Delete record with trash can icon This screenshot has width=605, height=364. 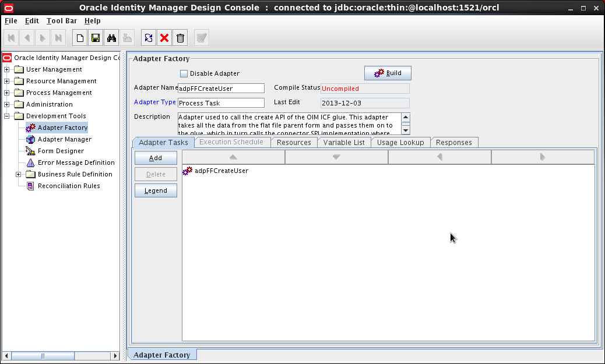point(180,38)
